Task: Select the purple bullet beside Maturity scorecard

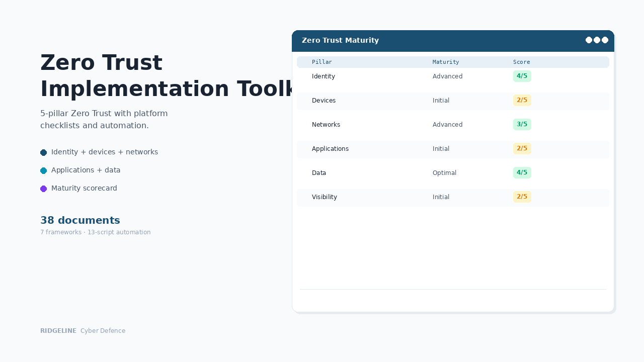Action: [x=44, y=189]
